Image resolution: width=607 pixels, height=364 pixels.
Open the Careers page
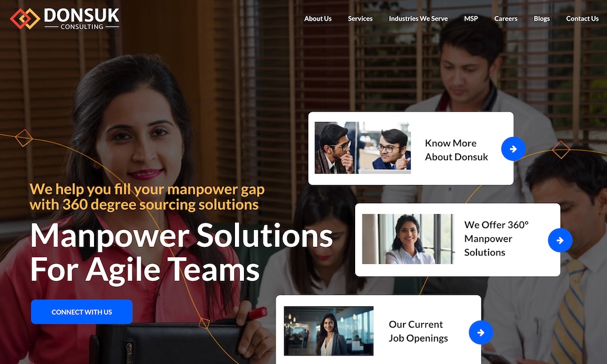click(506, 19)
